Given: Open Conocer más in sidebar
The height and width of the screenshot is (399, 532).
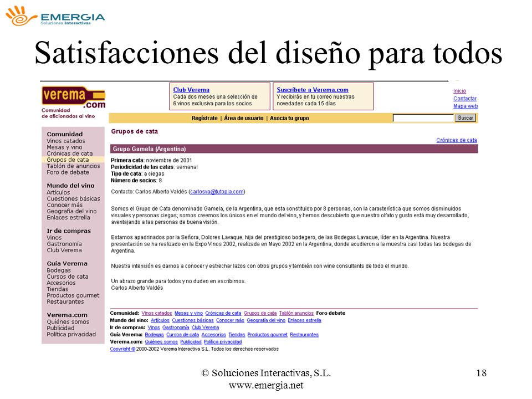Looking at the screenshot, I should pyautogui.click(x=64, y=205).
